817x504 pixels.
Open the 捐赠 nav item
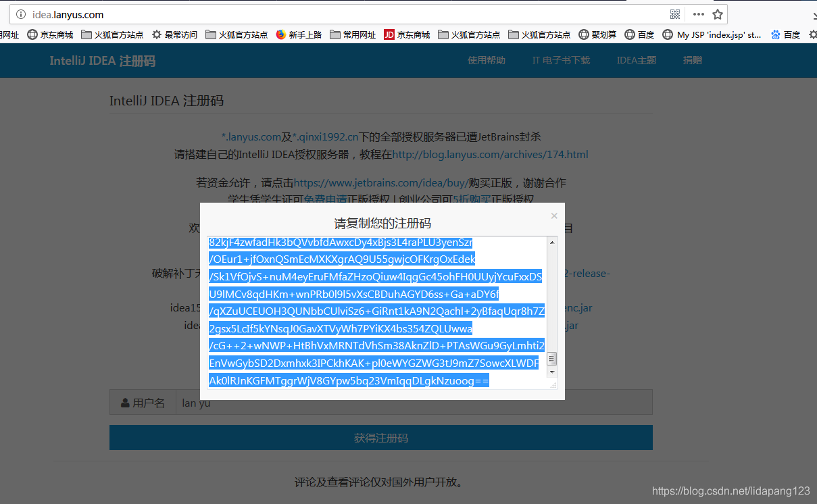[x=693, y=60]
